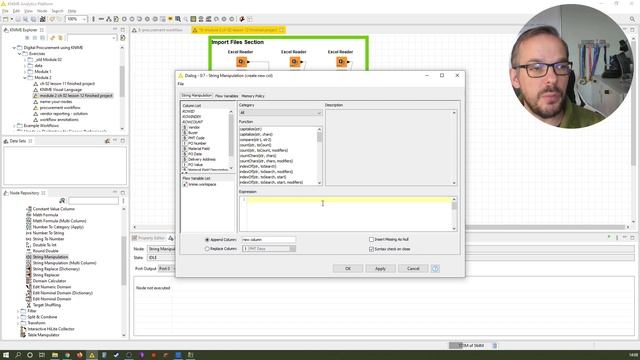
Task: Click the rightmost Excel Reader node icon
Action: pos(341,62)
